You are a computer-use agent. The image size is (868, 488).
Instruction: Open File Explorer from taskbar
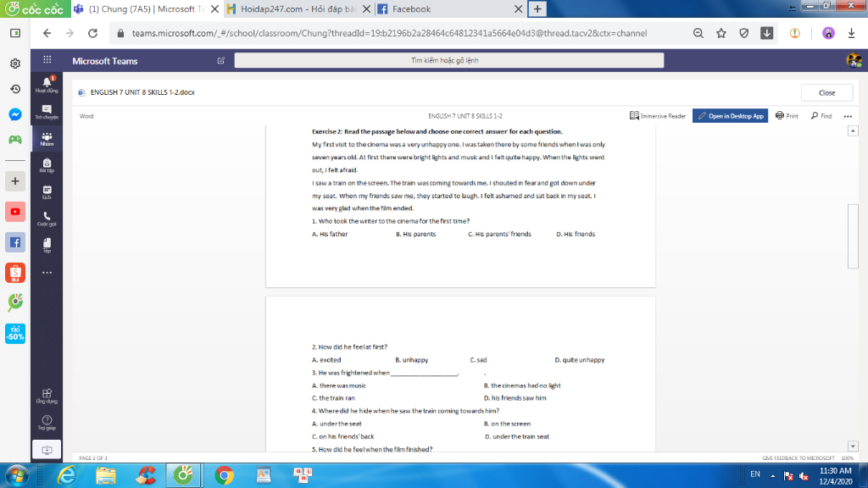106,475
